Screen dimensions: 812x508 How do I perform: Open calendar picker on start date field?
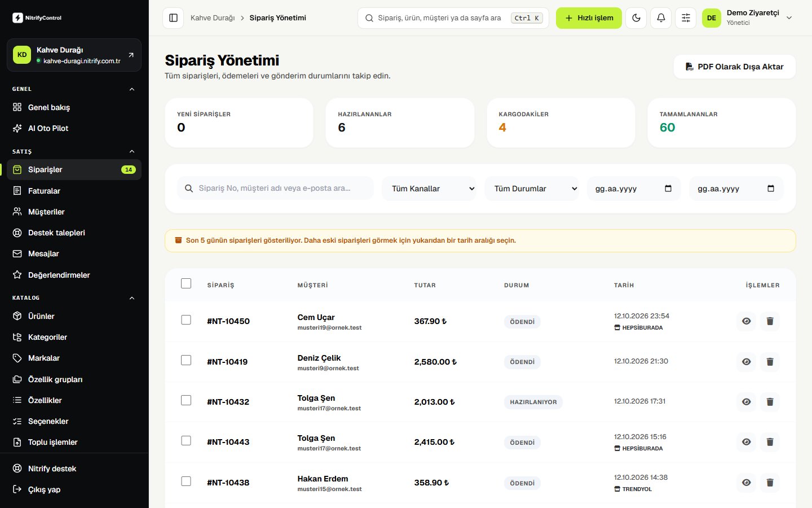[668, 189]
